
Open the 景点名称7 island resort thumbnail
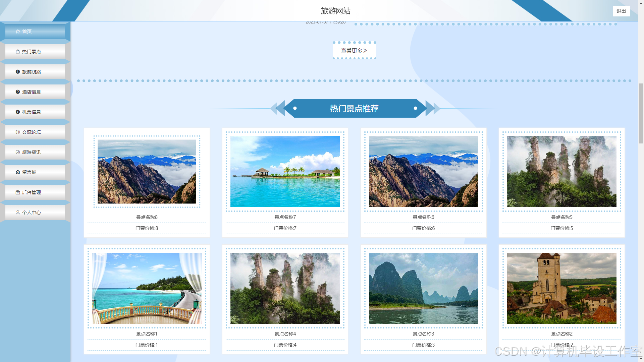pos(285,172)
